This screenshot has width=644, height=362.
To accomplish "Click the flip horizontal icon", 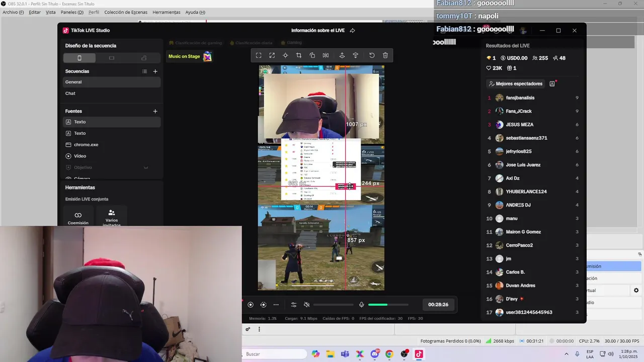I will pos(326,55).
